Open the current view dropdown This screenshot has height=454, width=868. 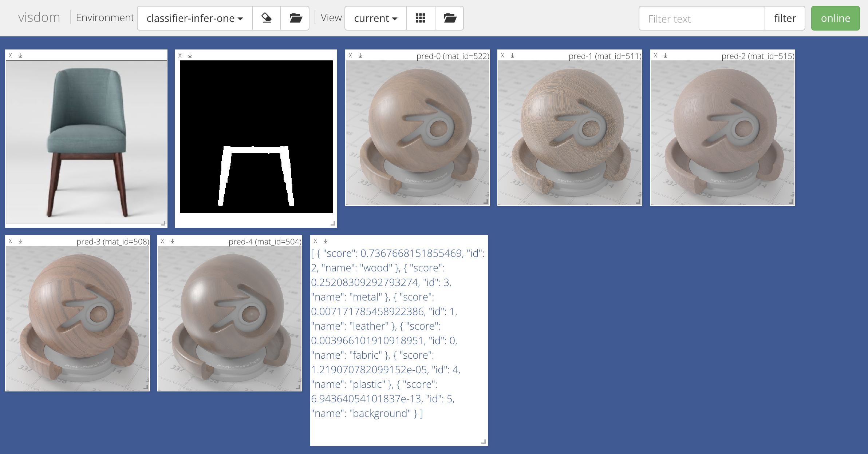tap(375, 18)
